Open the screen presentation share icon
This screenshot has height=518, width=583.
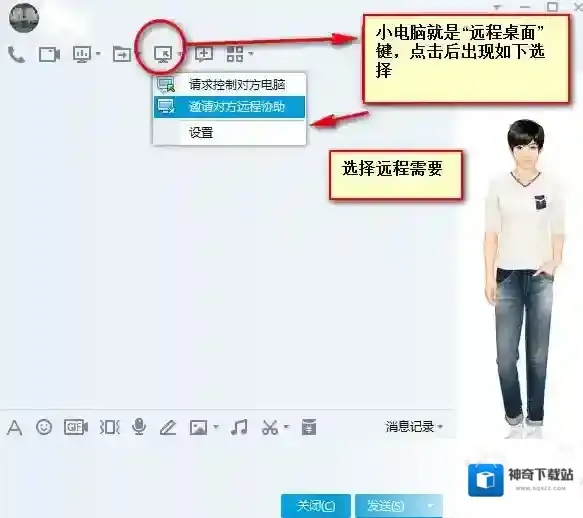coord(82,54)
